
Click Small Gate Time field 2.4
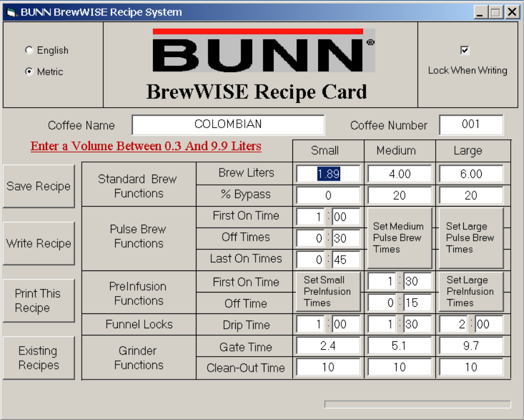pyautogui.click(x=328, y=346)
